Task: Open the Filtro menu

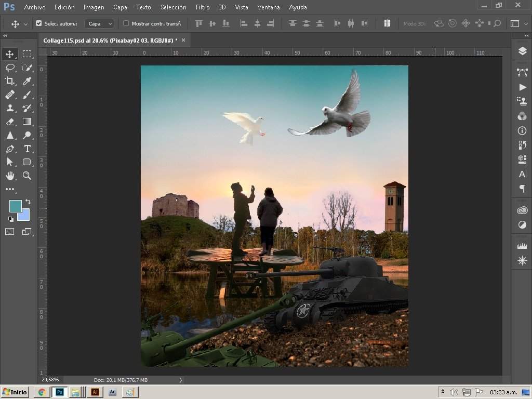Action: [203, 7]
